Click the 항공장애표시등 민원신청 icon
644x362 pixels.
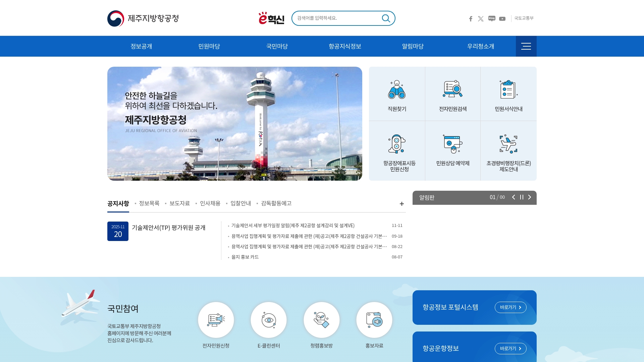coord(397,144)
